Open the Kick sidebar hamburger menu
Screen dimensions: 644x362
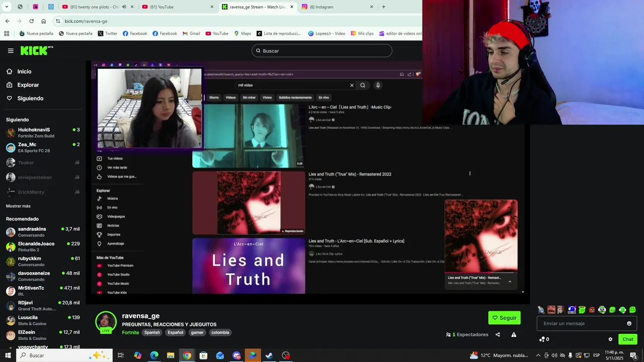[x=11, y=51]
